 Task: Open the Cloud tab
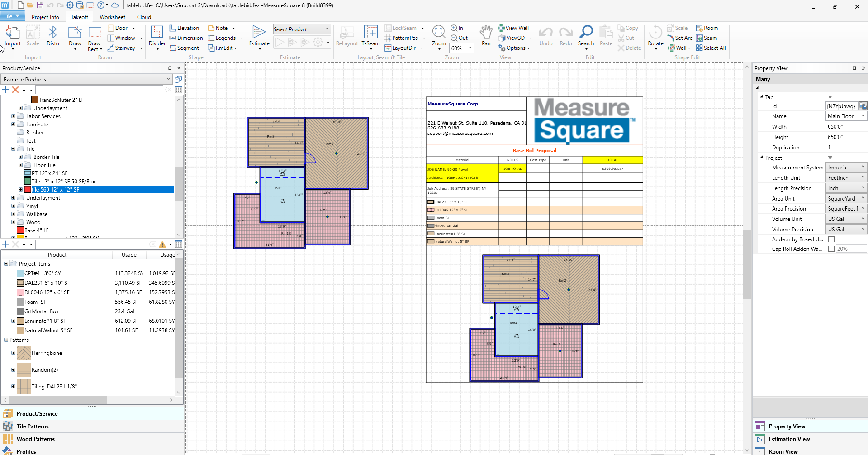tap(144, 17)
